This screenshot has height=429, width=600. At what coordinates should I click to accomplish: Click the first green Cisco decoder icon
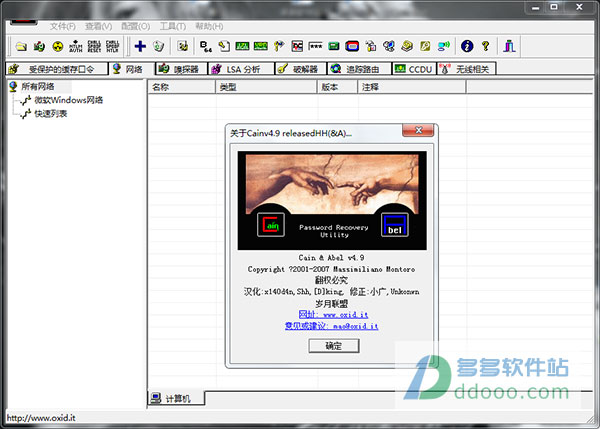point(242,46)
